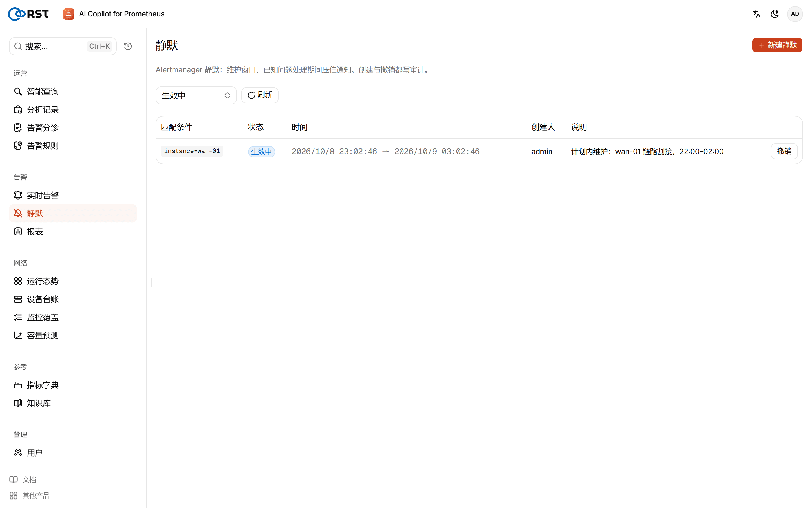The image size is (812, 508).
Task: Click the 匹配条件 column header
Action: (176, 127)
